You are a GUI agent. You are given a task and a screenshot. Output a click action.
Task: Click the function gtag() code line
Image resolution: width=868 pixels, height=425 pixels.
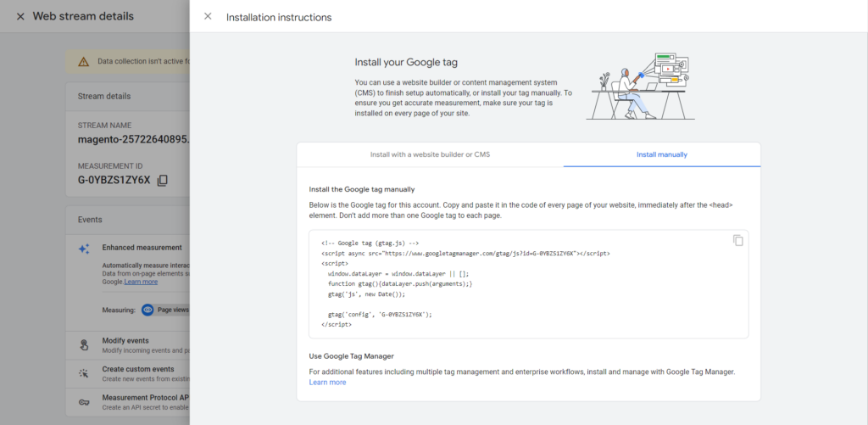400,283
